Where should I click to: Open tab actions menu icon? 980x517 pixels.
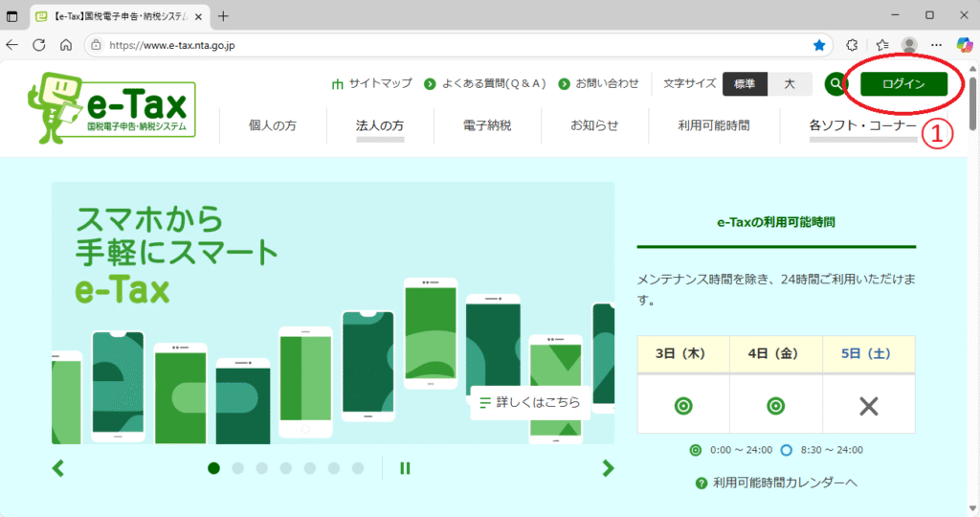tap(11, 16)
